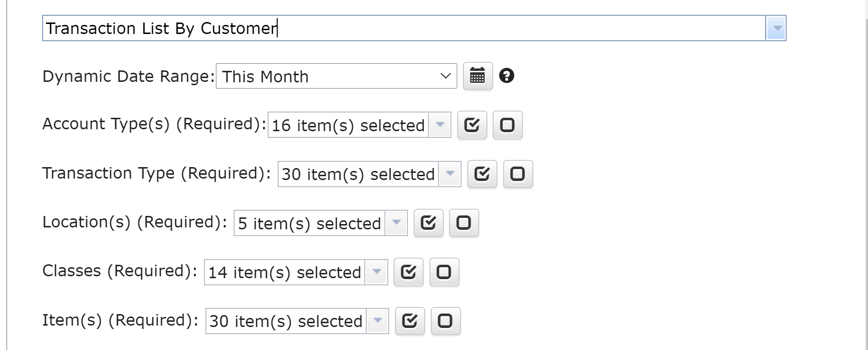868x350 pixels.
Task: Open the Item(s) 30 item(s) selected dropdown
Action: click(297, 321)
